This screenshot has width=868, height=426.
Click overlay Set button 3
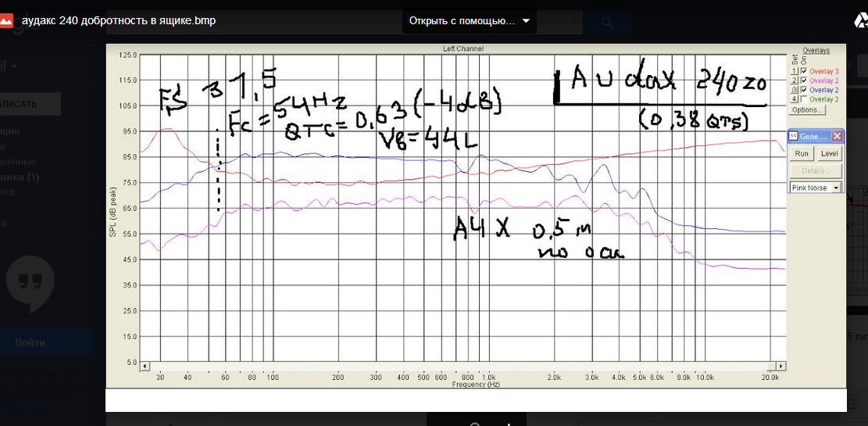click(795, 90)
